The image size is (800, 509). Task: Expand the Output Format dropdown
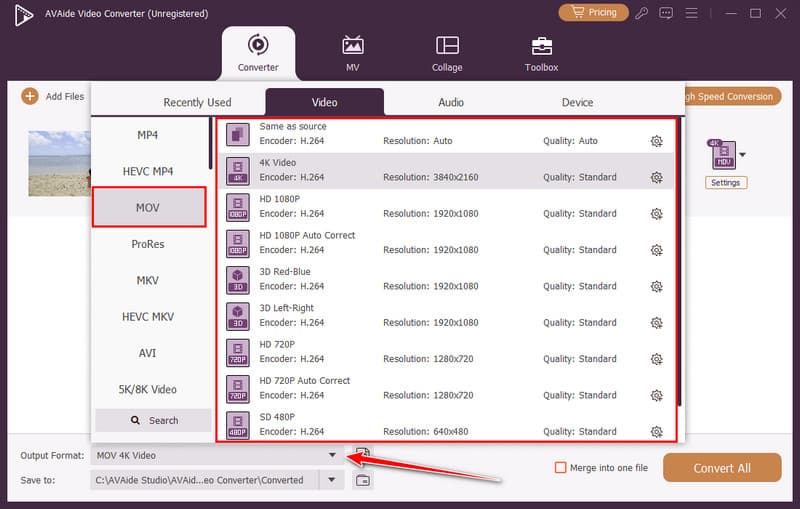(x=332, y=455)
